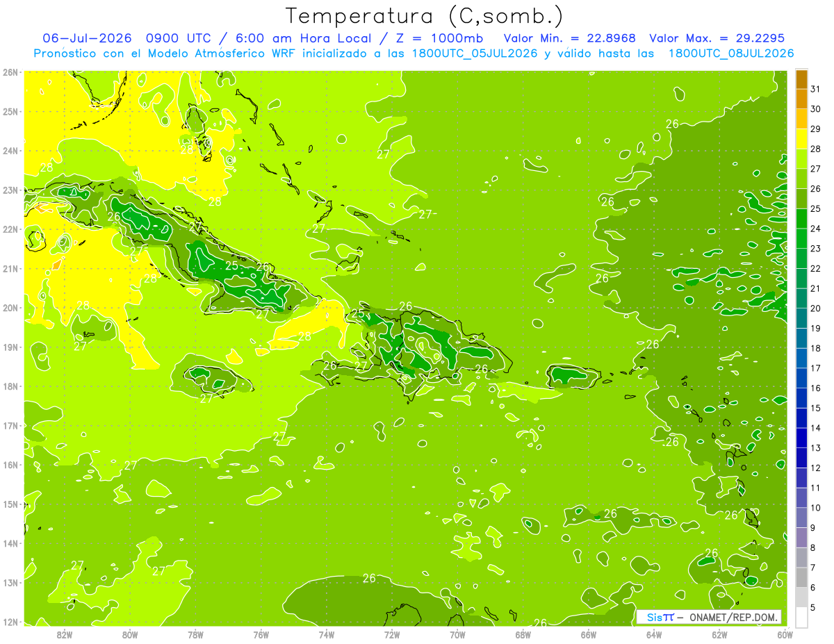This screenshot has height=644, width=834.
Task: Click the colorbar label "24"
Action: (x=815, y=229)
